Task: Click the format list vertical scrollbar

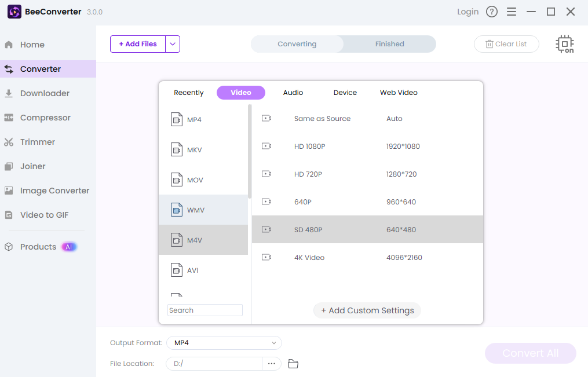Action: [x=250, y=152]
